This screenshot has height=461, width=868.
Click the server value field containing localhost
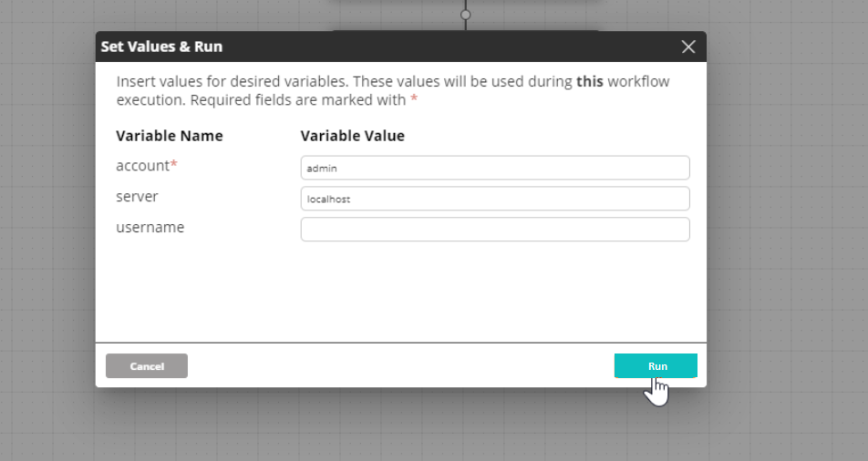495,199
